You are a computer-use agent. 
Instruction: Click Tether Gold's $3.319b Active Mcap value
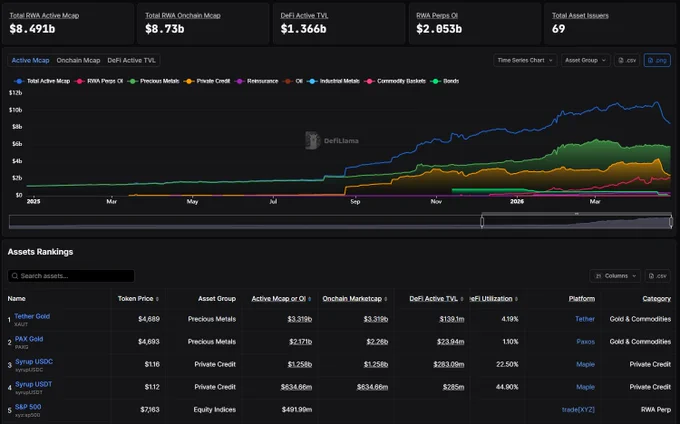(x=300, y=319)
